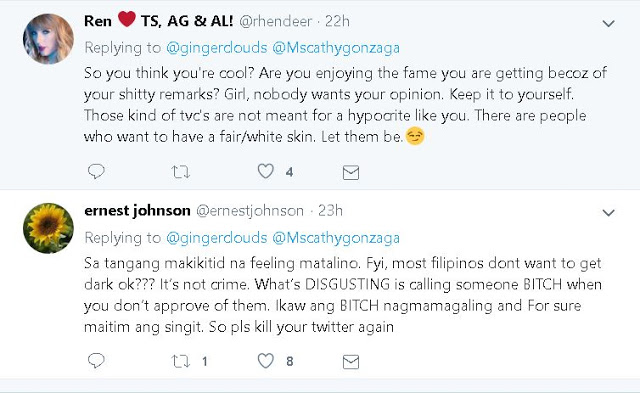Like Ren's tweet with heart icon

[x=265, y=171]
